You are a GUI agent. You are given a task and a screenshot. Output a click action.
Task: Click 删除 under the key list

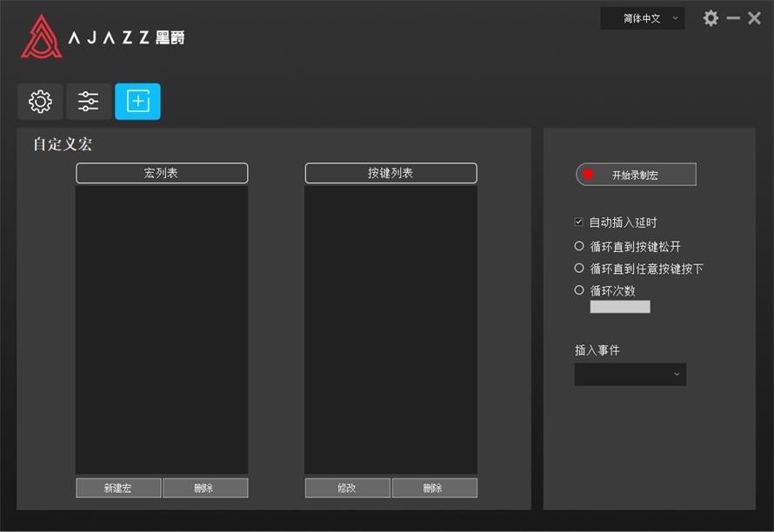pos(434,488)
